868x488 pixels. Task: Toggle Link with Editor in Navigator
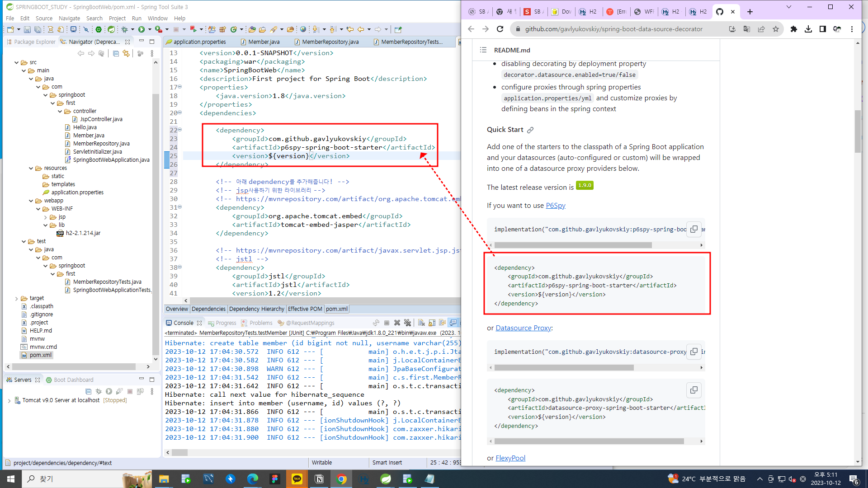pos(126,53)
